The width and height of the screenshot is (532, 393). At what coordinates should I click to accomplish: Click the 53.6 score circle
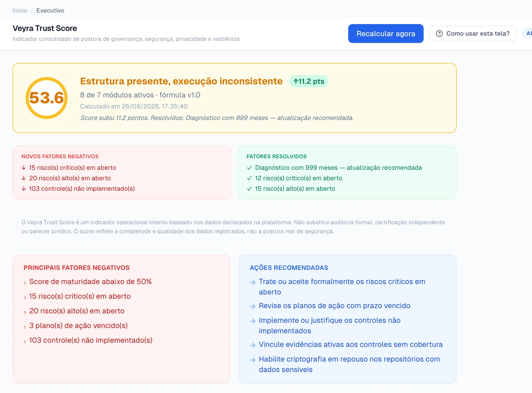coord(47,98)
